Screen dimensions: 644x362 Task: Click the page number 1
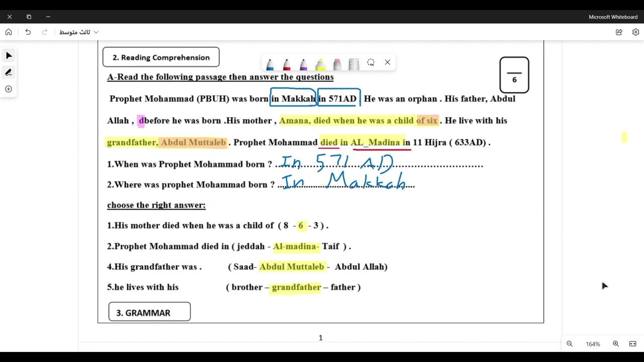(320, 338)
